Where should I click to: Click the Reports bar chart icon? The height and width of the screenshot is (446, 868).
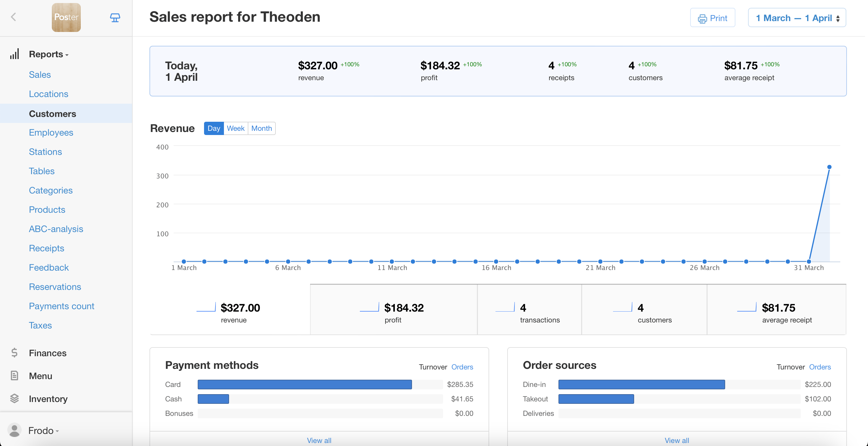14,54
